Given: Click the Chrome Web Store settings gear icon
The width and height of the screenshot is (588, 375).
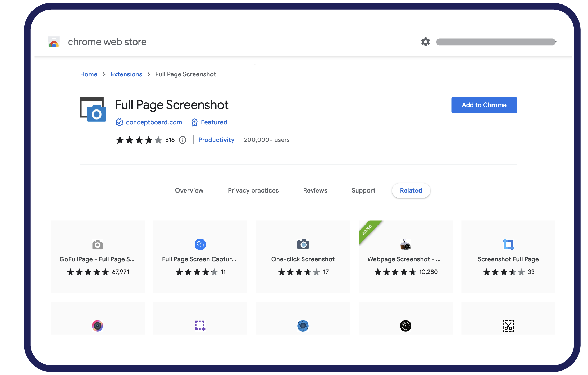Looking at the screenshot, I should point(425,42).
